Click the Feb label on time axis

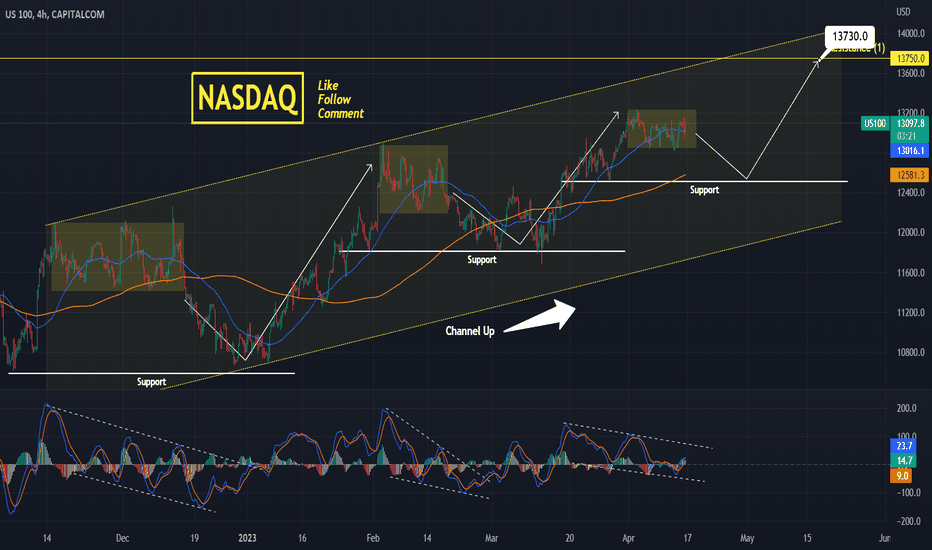[x=373, y=538]
